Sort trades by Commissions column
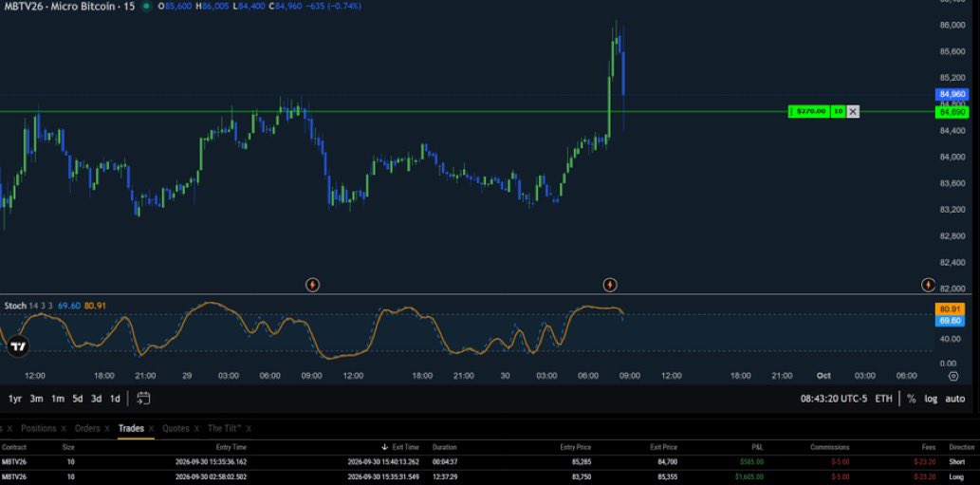Image resolution: width=980 pixels, height=485 pixels. (x=830, y=447)
